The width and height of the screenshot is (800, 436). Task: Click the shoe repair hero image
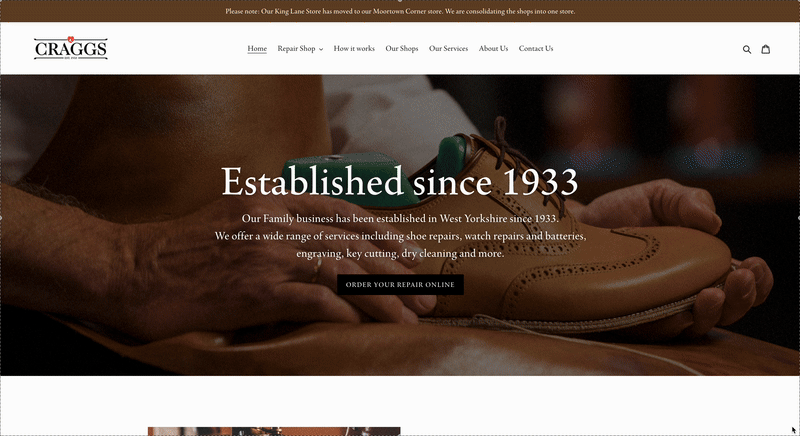400,225
